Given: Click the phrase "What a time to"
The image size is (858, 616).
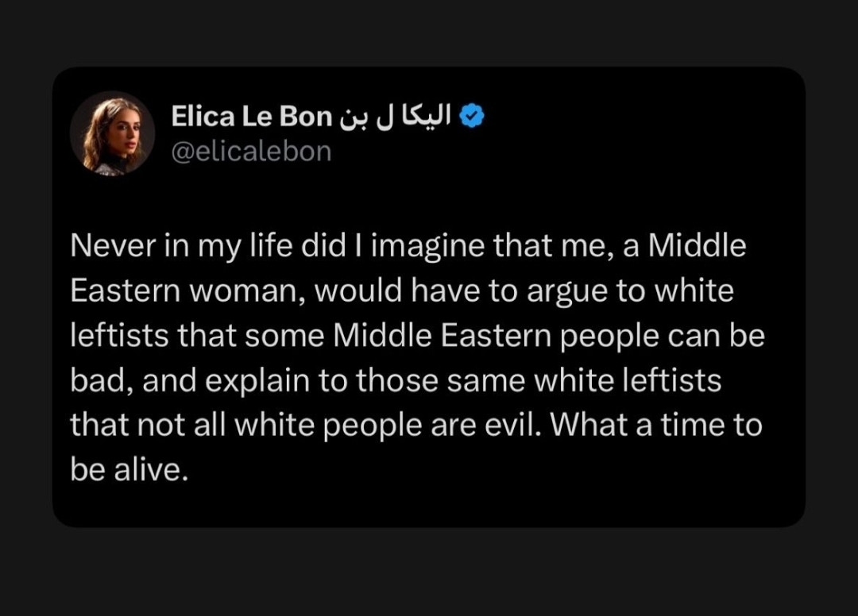Looking at the screenshot, I should click(656, 425).
